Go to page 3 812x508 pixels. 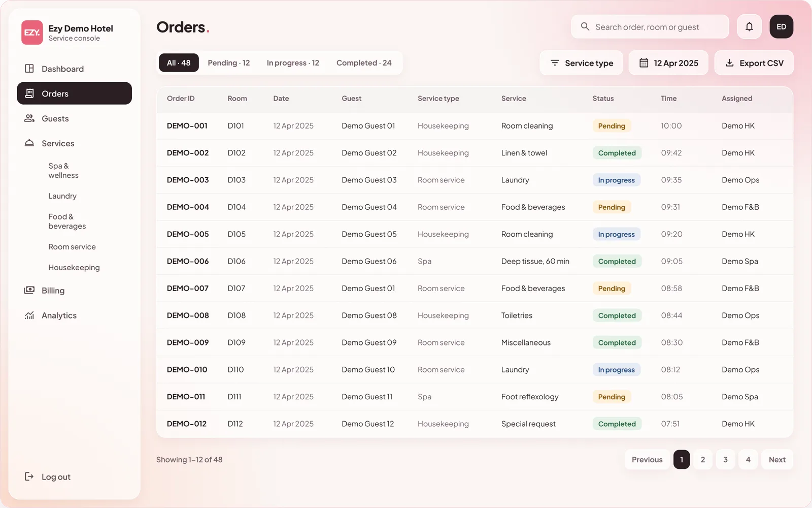click(x=725, y=460)
